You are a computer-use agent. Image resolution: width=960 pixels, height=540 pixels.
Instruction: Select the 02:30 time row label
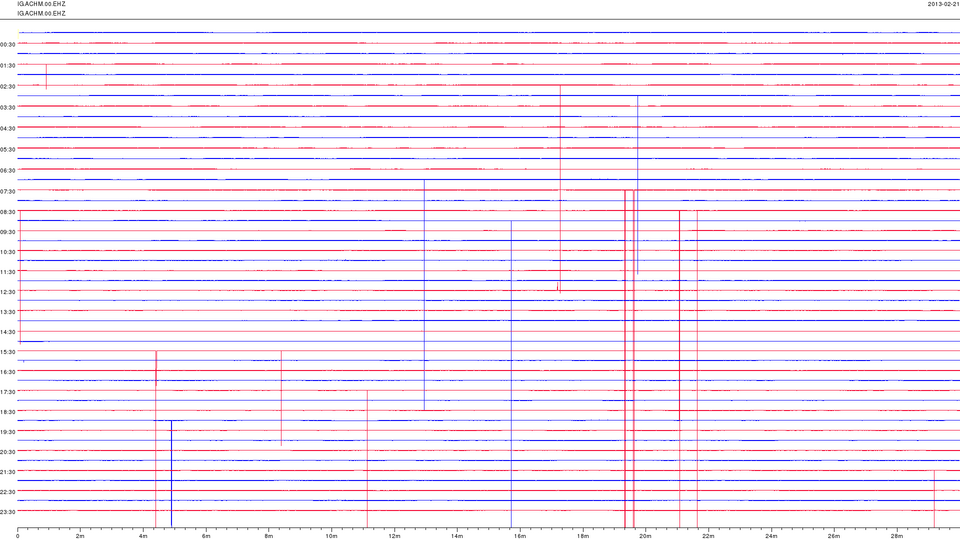pyautogui.click(x=8, y=87)
